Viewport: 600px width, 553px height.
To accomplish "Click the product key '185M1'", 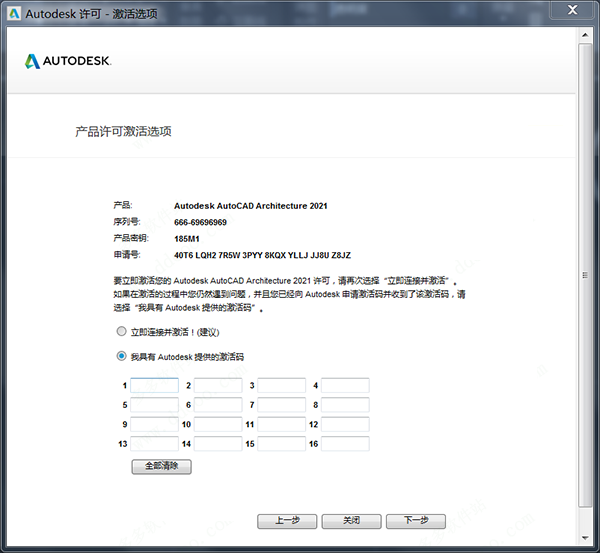I will pyautogui.click(x=187, y=239).
